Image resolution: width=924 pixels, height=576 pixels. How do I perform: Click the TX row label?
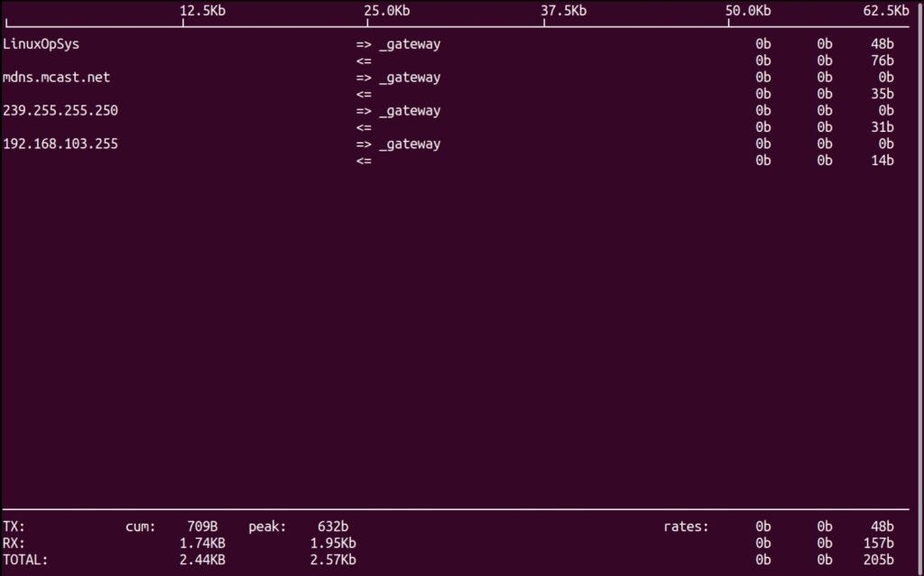click(13, 525)
